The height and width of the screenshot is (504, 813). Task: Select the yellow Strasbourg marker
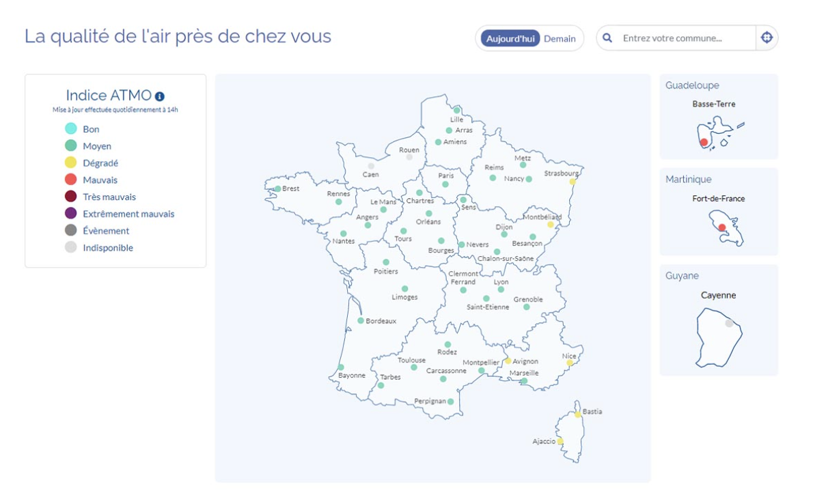pyautogui.click(x=573, y=182)
